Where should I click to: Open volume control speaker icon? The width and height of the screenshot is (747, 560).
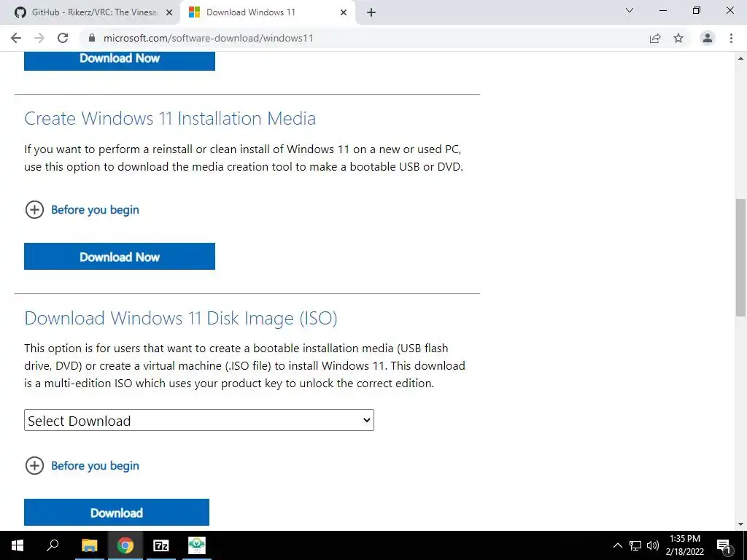pyautogui.click(x=653, y=545)
